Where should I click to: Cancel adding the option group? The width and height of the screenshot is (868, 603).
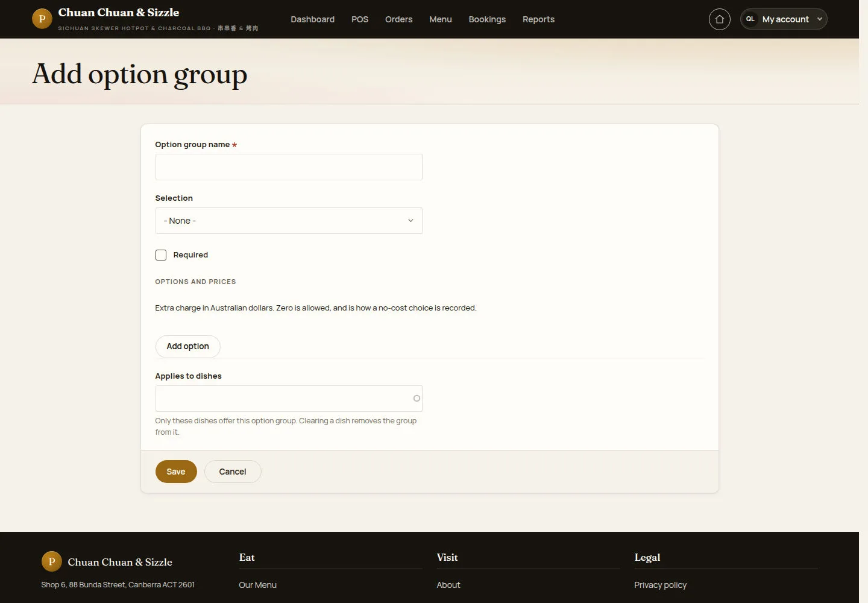pos(233,472)
